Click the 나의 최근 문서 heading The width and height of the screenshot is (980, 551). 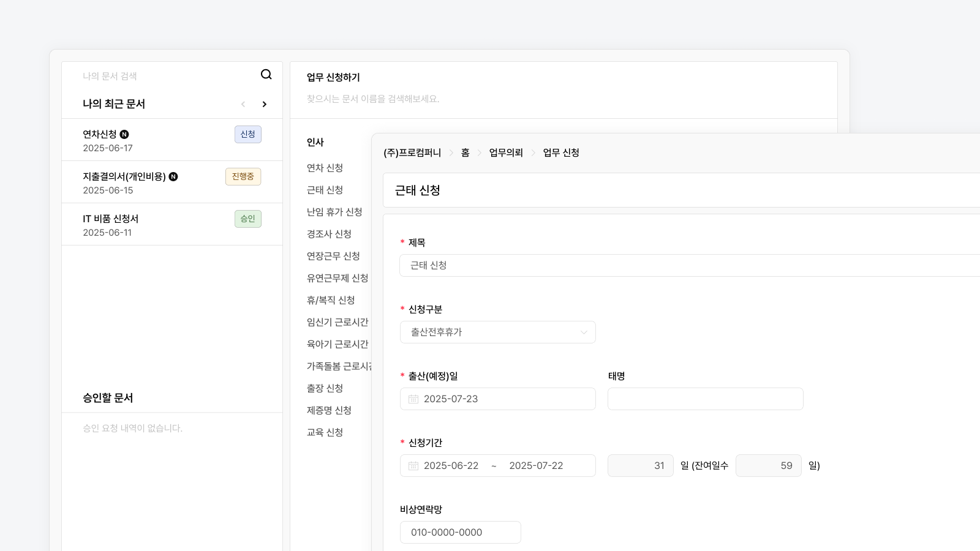114,104
